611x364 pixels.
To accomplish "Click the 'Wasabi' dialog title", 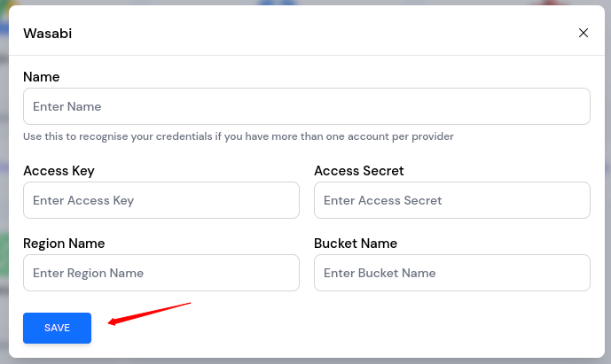I will [47, 34].
